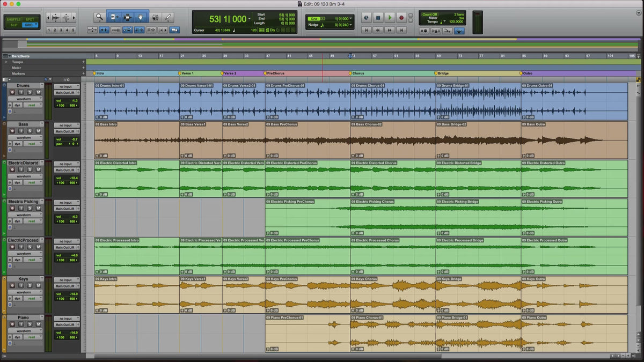This screenshot has height=362, width=644.
Task: Mute the Drums track
Action: point(38,92)
